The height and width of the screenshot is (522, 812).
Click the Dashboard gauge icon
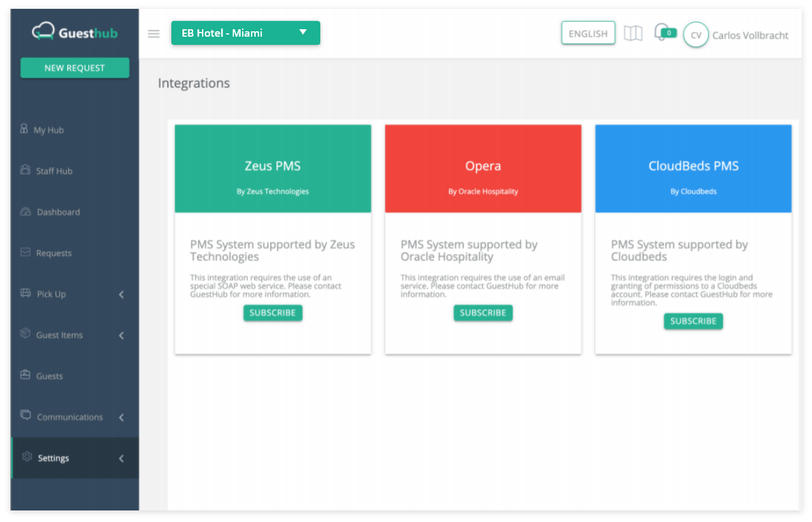pos(25,211)
